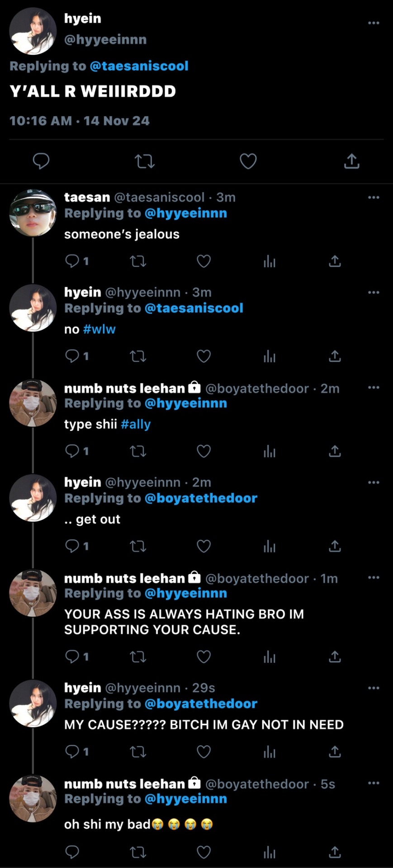Open more options on "someone's jealous" reply
The image size is (393, 868).
(374, 198)
